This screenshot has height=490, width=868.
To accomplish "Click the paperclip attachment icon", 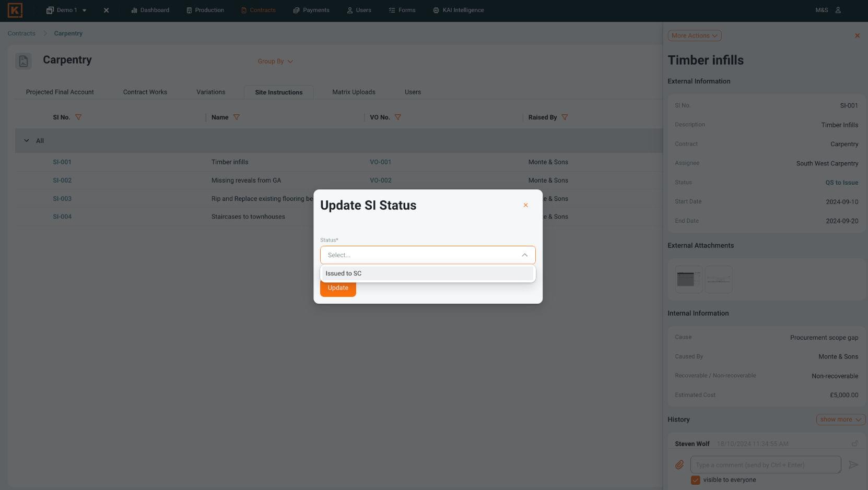I will (x=679, y=464).
